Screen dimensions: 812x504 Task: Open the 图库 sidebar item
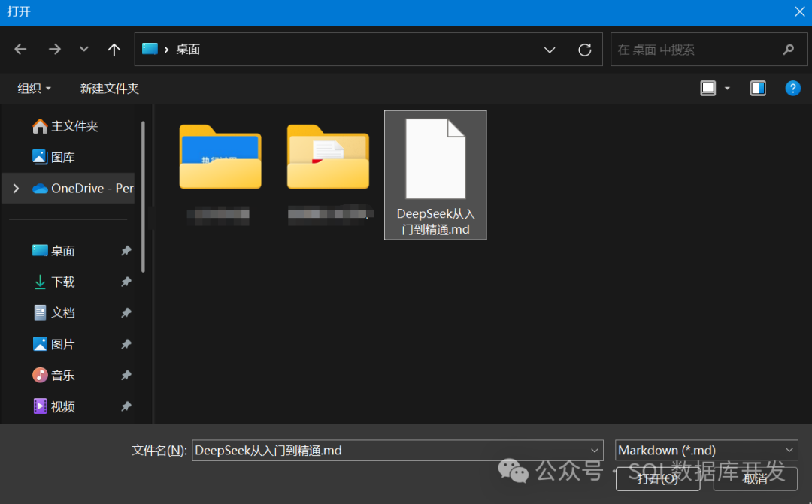tap(63, 157)
